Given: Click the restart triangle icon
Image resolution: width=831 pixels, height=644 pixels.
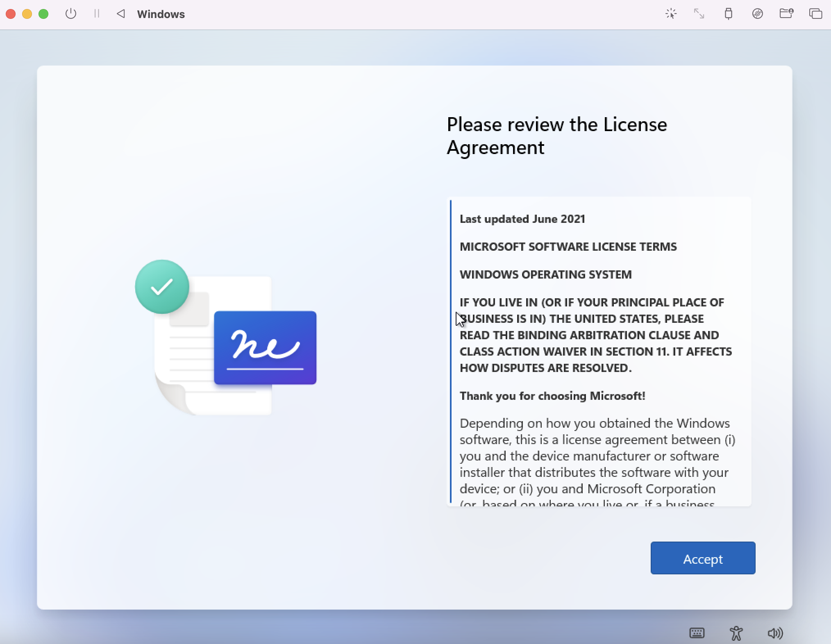Looking at the screenshot, I should 120,14.
